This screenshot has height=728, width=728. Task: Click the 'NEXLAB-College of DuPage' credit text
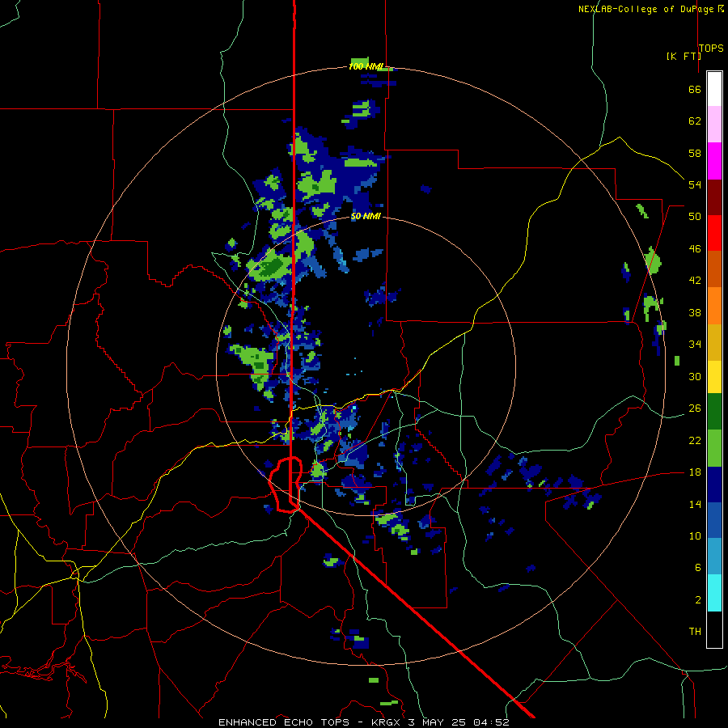647,9
